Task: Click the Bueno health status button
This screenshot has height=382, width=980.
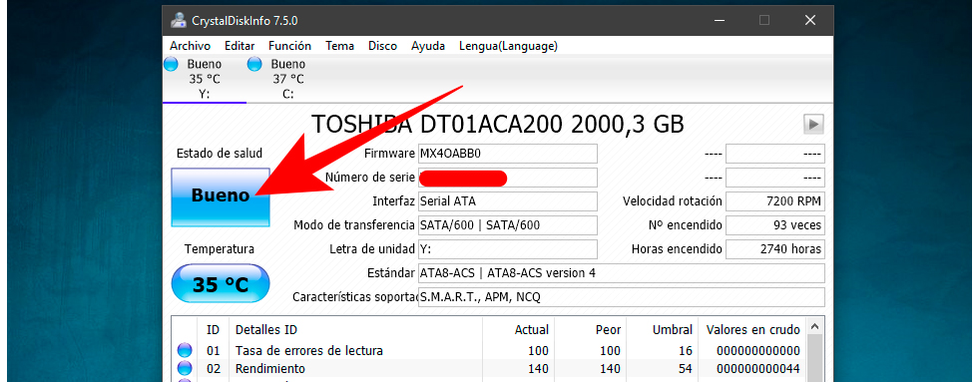Action: pos(220,196)
